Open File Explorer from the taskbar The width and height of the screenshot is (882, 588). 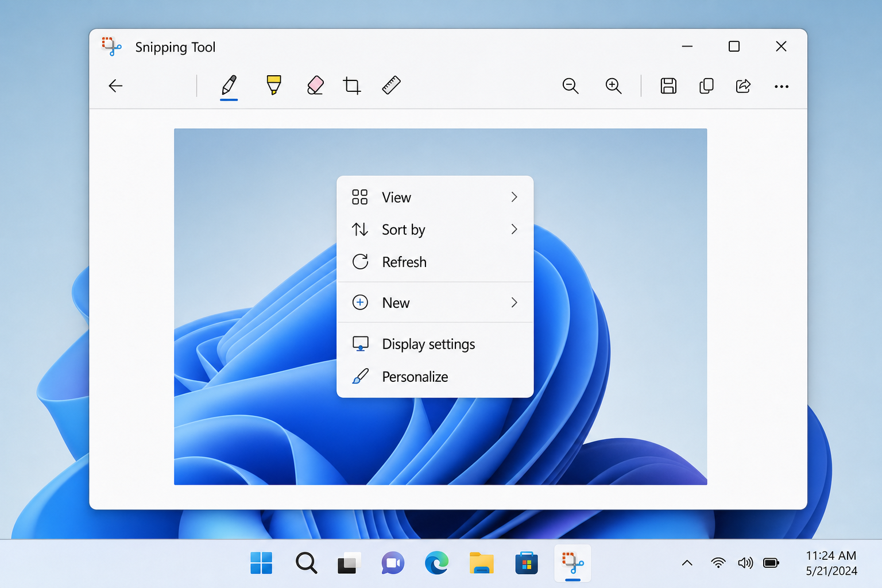click(482, 563)
